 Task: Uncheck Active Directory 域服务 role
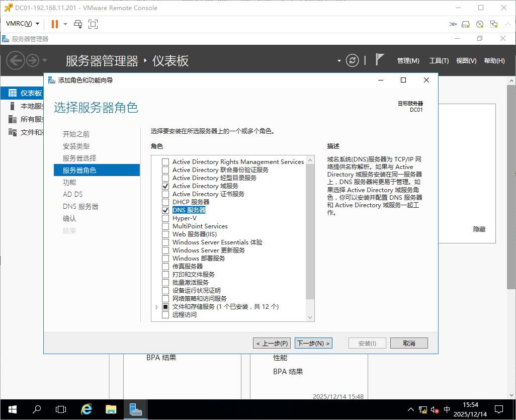click(x=165, y=186)
